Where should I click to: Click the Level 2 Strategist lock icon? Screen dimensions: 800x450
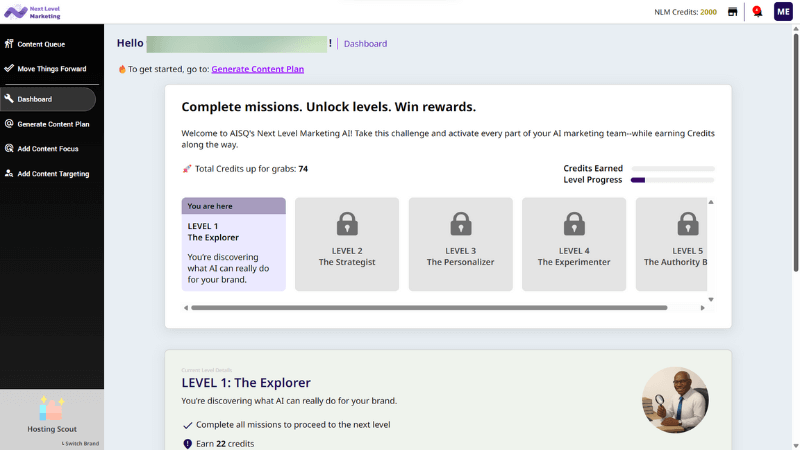347,223
